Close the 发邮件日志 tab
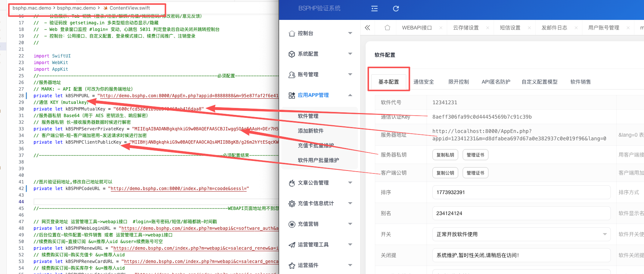644x274 pixels. pyautogui.click(x=576, y=28)
